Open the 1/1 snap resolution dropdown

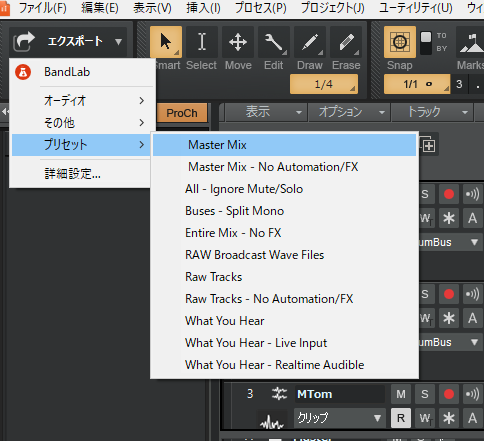417,84
